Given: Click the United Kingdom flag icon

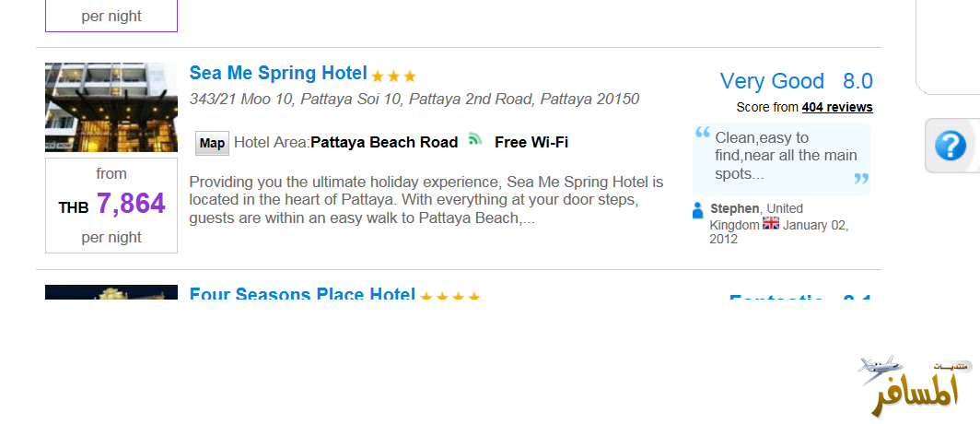Looking at the screenshot, I should [x=771, y=224].
